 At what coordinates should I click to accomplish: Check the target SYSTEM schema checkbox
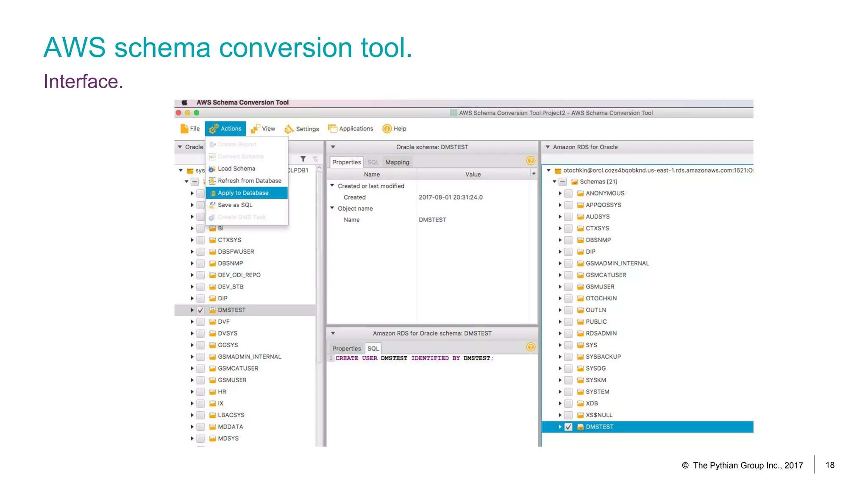[x=569, y=392]
